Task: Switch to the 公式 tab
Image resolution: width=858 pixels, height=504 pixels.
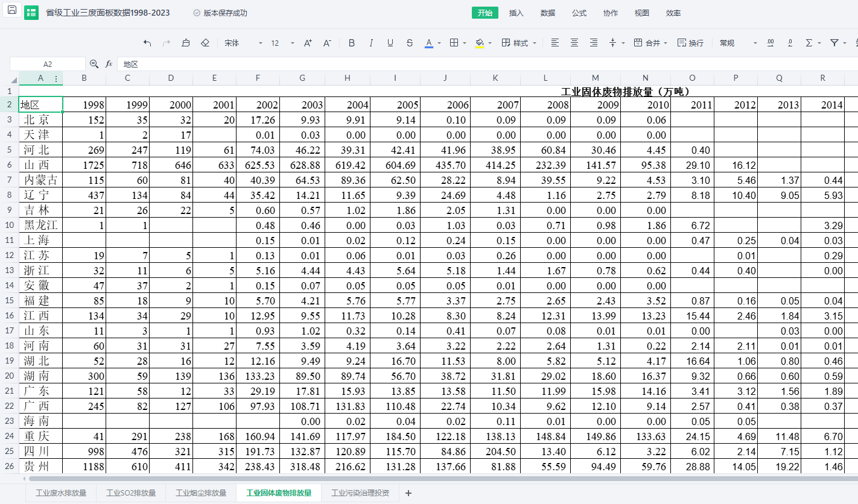Action: tap(579, 13)
